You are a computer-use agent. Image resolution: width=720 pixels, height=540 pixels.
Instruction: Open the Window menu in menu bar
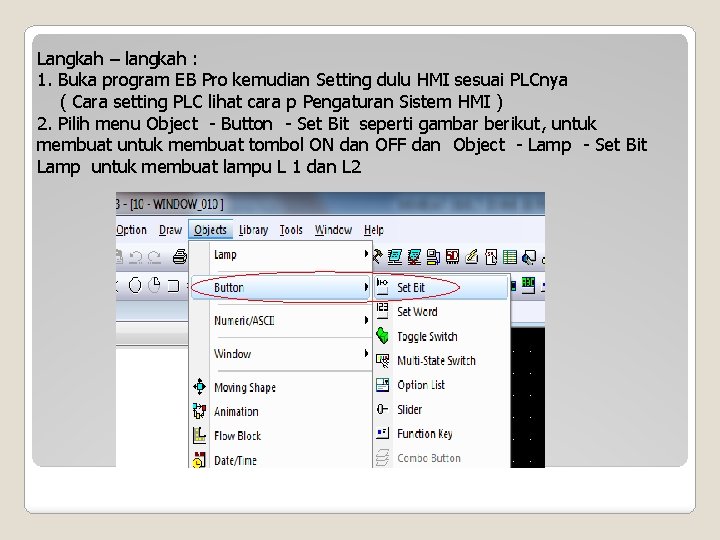333,230
